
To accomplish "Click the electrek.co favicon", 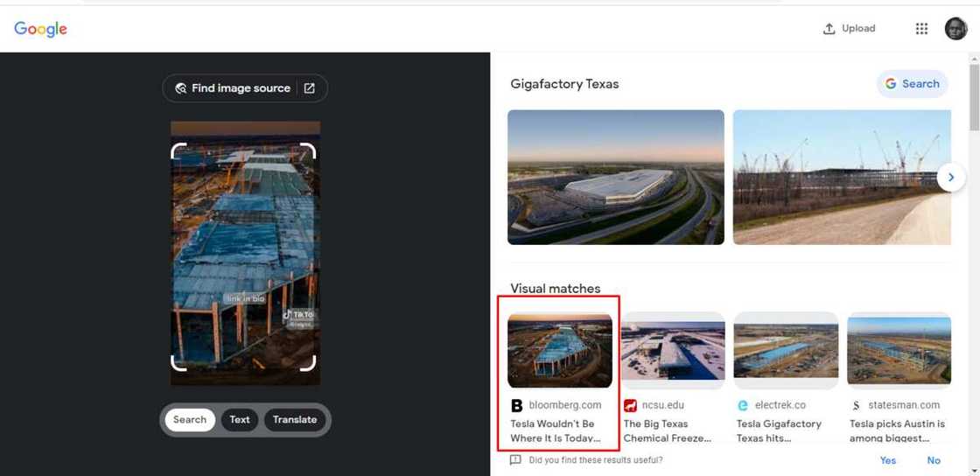I will pyautogui.click(x=743, y=405).
